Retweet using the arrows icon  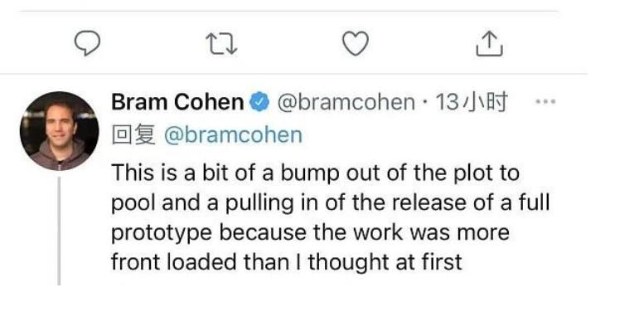221,44
